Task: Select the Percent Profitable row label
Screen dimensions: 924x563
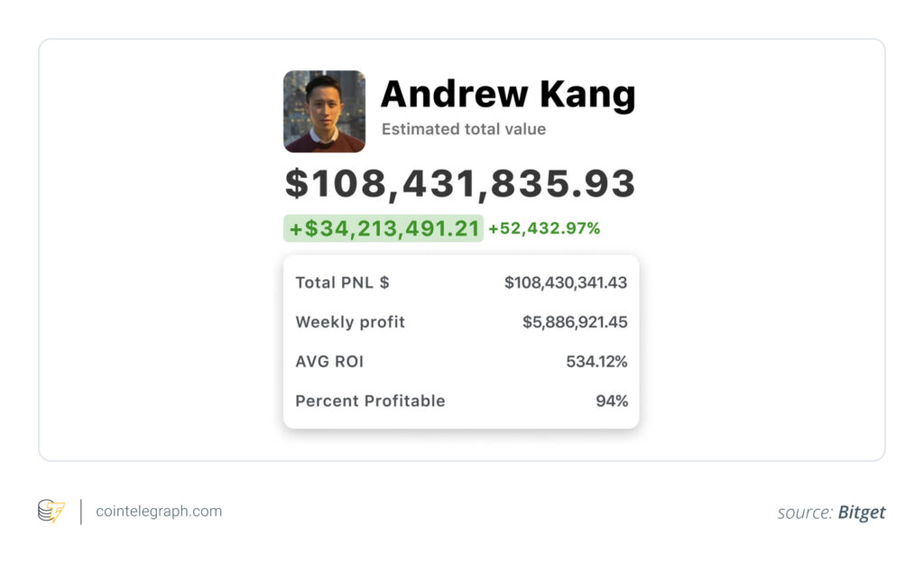Action: point(370,401)
